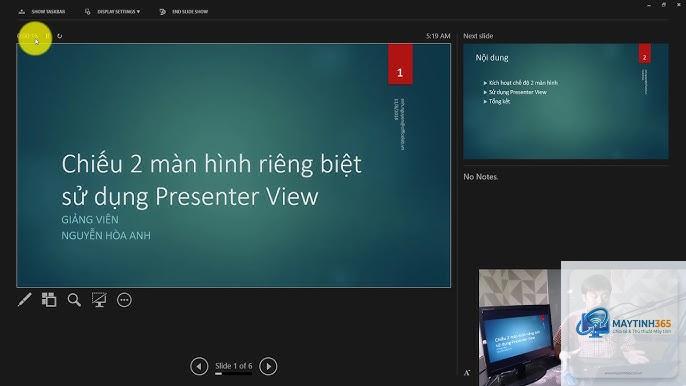Click the Show Taskbar button

pyautogui.click(x=42, y=12)
